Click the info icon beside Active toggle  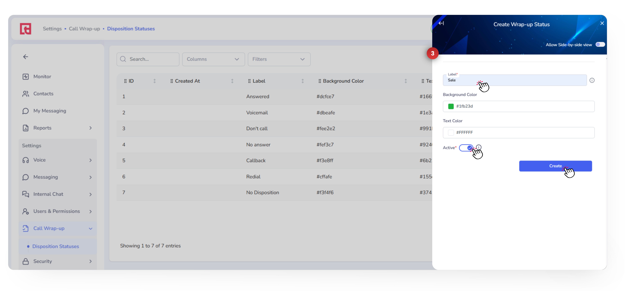[x=478, y=147]
